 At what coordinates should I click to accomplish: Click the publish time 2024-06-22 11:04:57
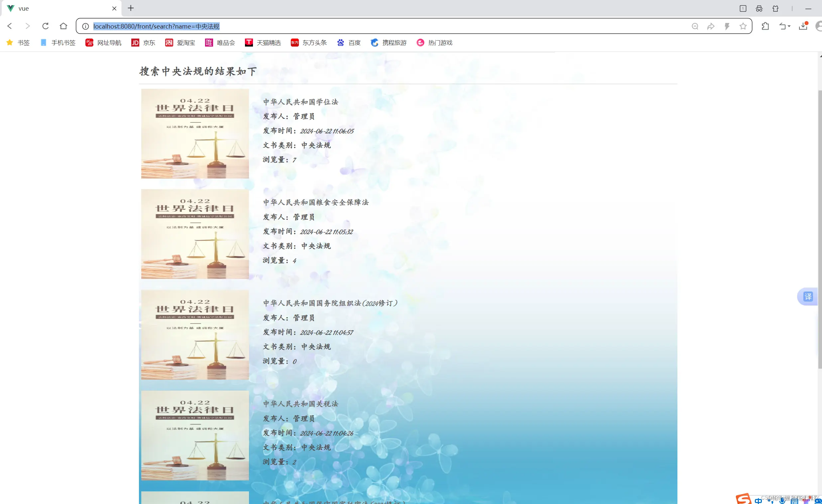pyautogui.click(x=326, y=333)
